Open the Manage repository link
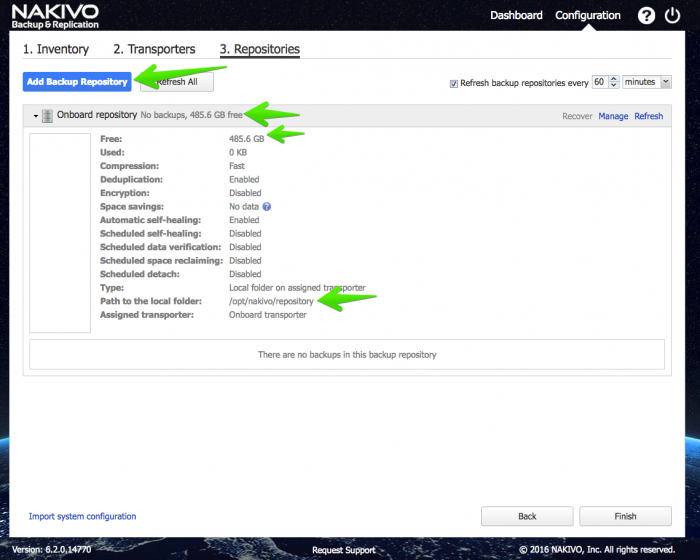 [613, 116]
